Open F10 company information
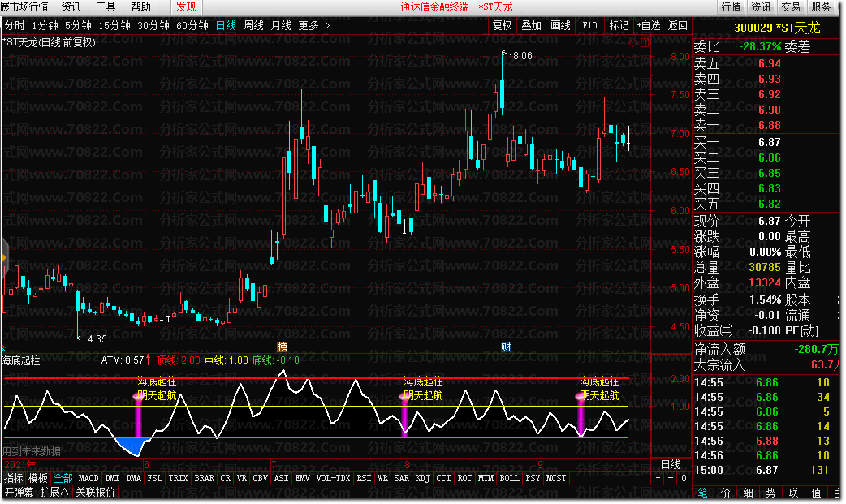846x504 pixels. [x=589, y=25]
